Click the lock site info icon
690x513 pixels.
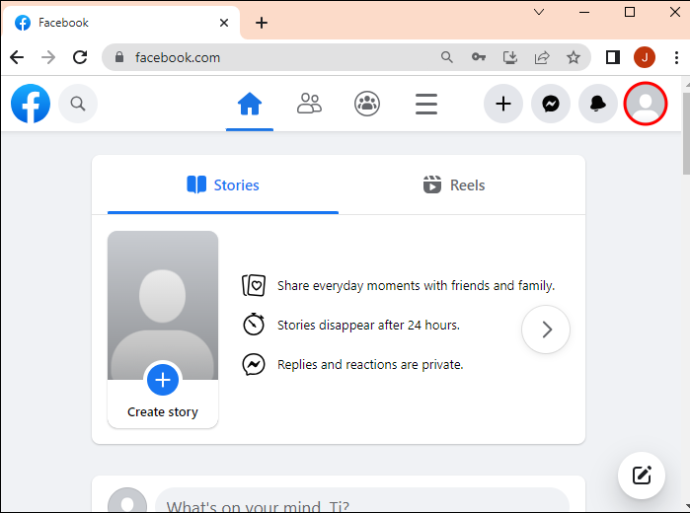tap(119, 57)
